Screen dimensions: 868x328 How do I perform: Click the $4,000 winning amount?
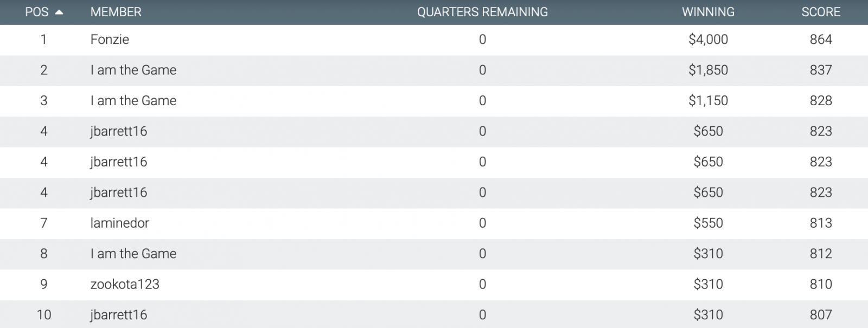pyautogui.click(x=708, y=40)
